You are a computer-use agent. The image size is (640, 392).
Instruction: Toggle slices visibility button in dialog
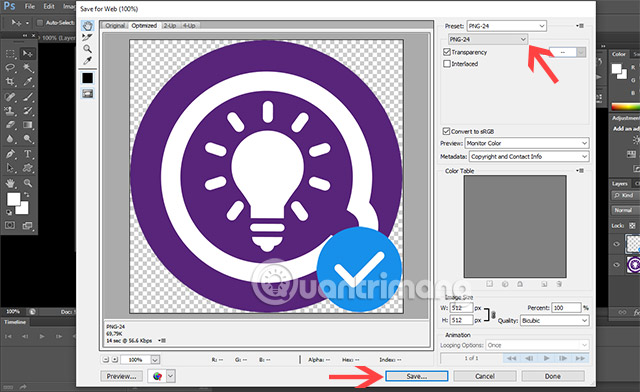click(87, 94)
